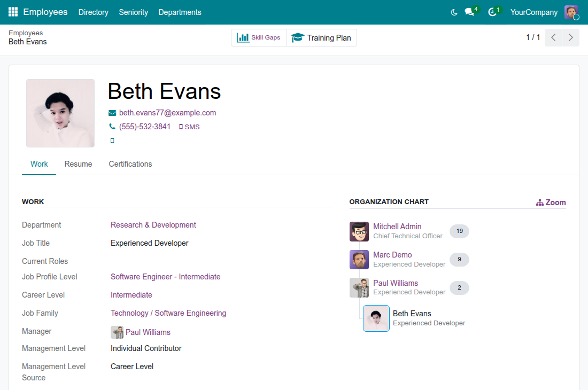Click the Current Roles empty field
This screenshot has width=588, height=390.
(x=221, y=261)
